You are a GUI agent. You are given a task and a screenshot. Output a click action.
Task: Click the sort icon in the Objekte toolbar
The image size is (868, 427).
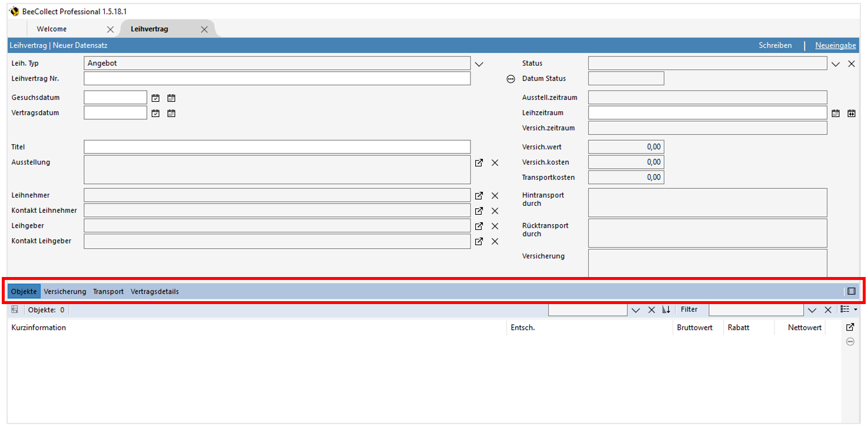[666, 309]
